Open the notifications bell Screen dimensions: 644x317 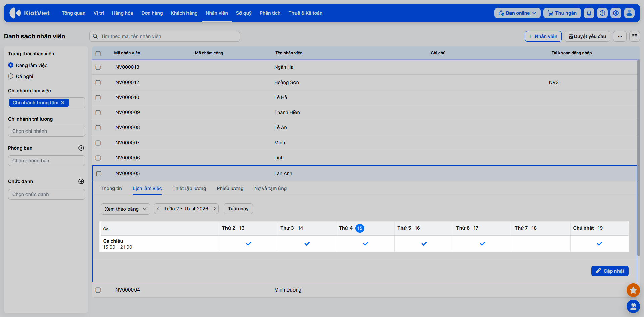click(x=589, y=13)
